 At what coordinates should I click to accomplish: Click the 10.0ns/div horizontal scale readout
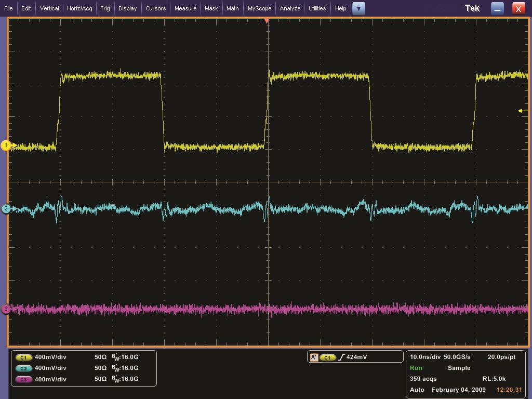coord(424,357)
